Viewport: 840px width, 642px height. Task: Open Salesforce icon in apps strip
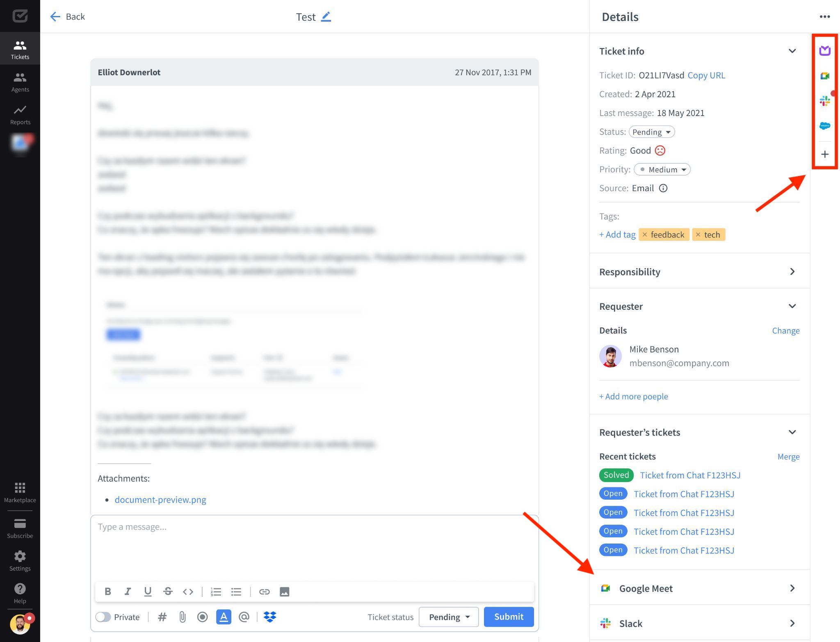coord(824,126)
